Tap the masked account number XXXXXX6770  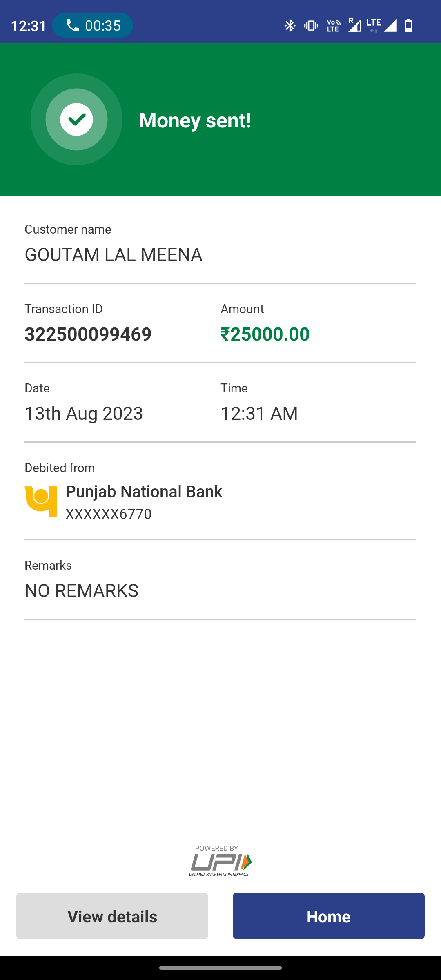109,514
